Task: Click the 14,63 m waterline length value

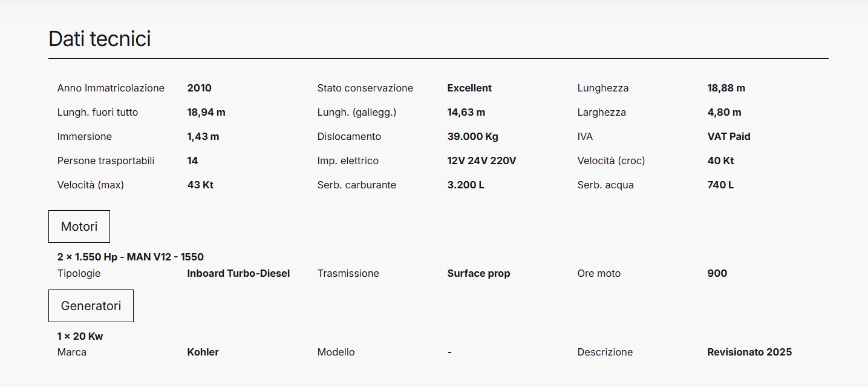Action: (x=466, y=112)
